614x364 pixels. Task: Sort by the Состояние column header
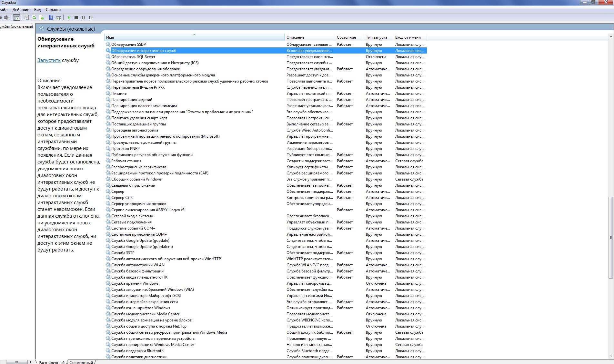[x=349, y=37]
